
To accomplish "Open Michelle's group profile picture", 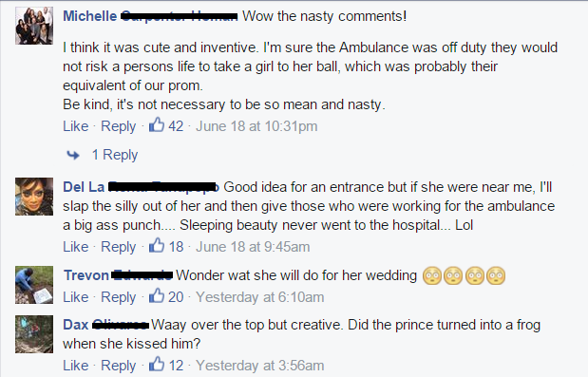I will [x=34, y=26].
